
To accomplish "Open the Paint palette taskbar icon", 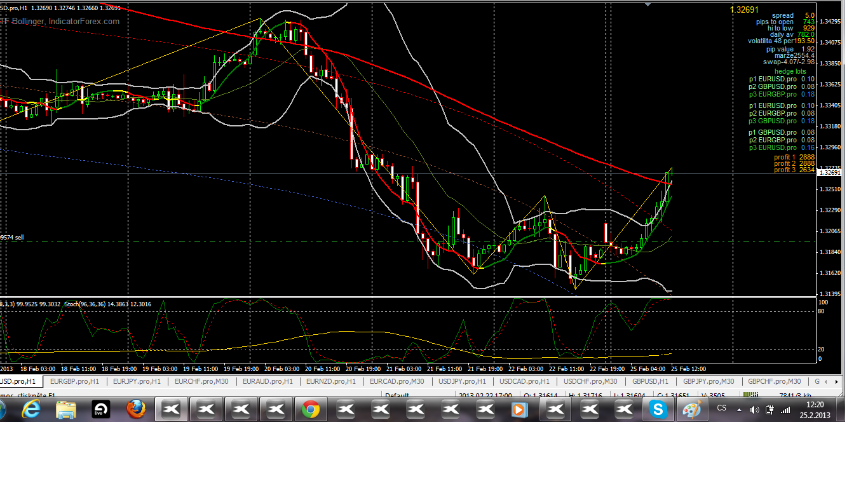I will click(691, 410).
